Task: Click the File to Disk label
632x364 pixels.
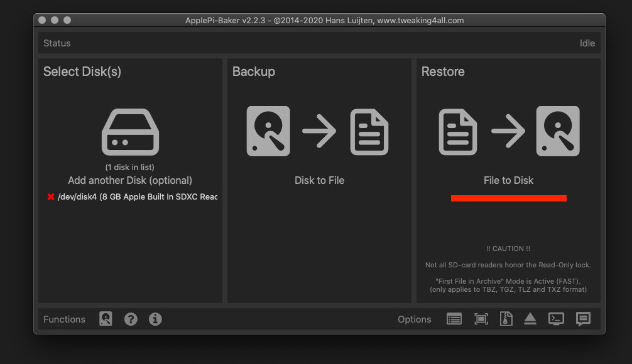Action: click(x=508, y=180)
